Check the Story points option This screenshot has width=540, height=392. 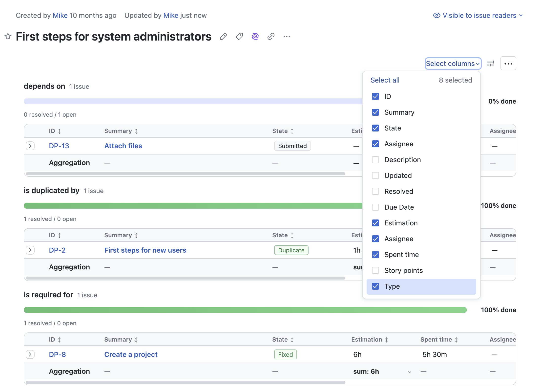coord(375,270)
